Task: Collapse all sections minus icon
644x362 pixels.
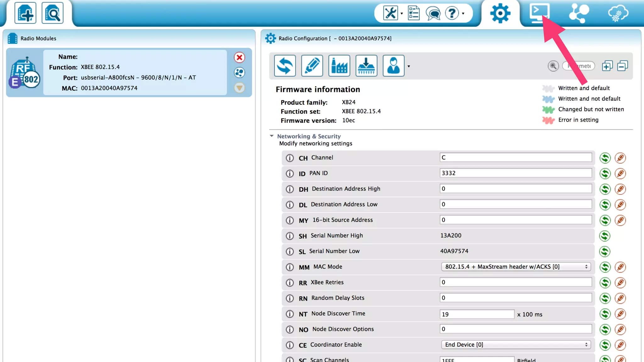Action: 622,66
